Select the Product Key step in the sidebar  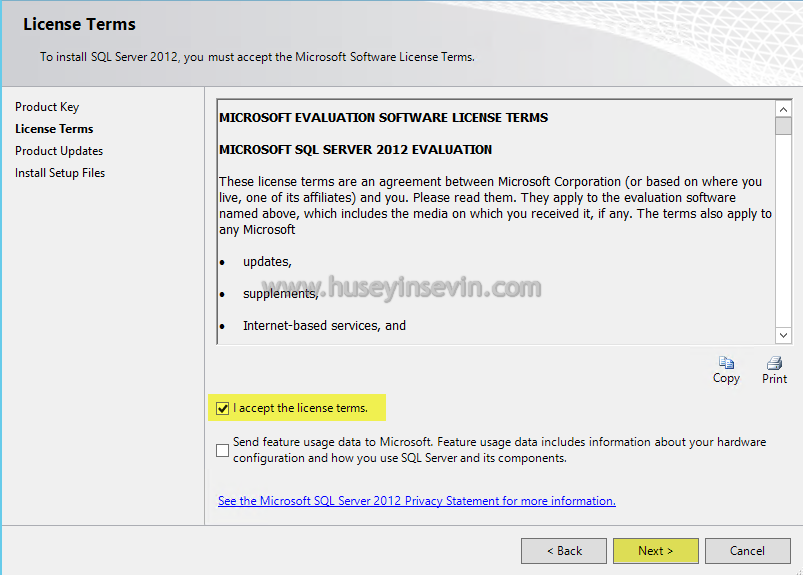tap(47, 107)
